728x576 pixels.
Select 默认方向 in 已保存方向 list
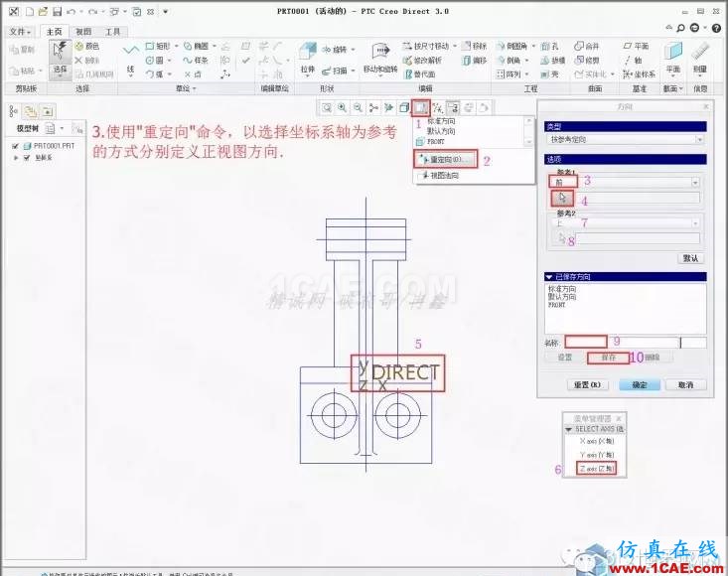click(562, 297)
